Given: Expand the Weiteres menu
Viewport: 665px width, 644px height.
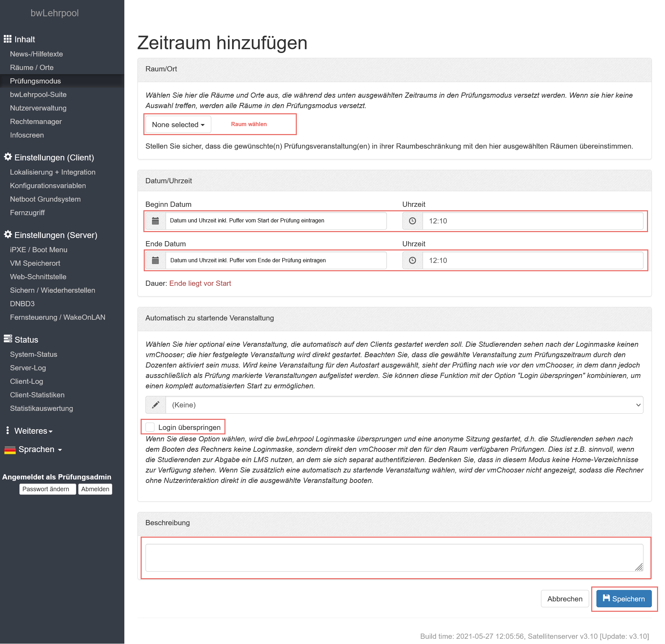Looking at the screenshot, I should pyautogui.click(x=33, y=431).
